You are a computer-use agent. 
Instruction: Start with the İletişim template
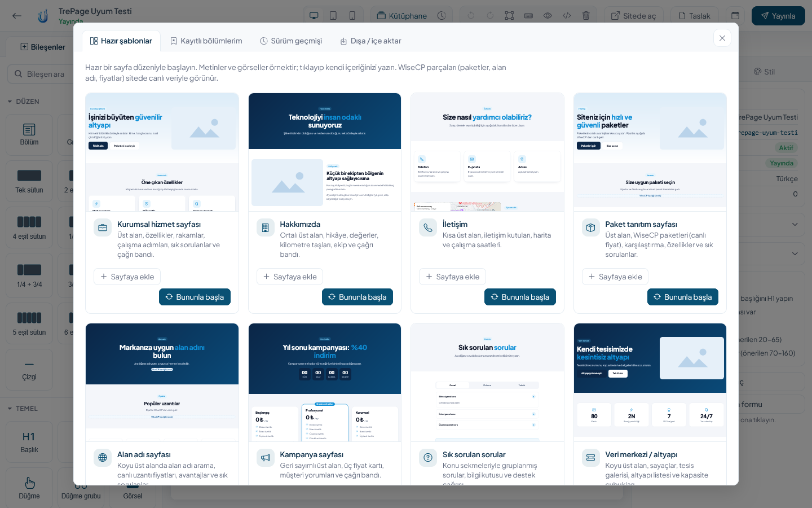[x=520, y=297]
